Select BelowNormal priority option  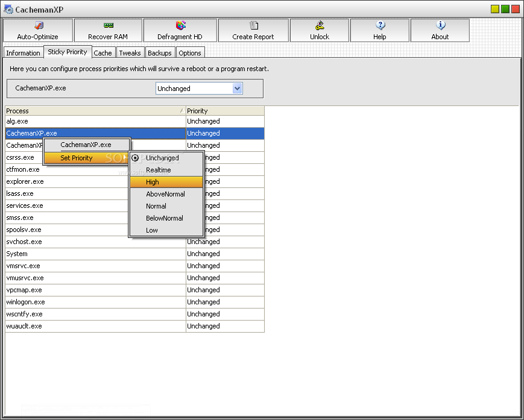[166, 218]
